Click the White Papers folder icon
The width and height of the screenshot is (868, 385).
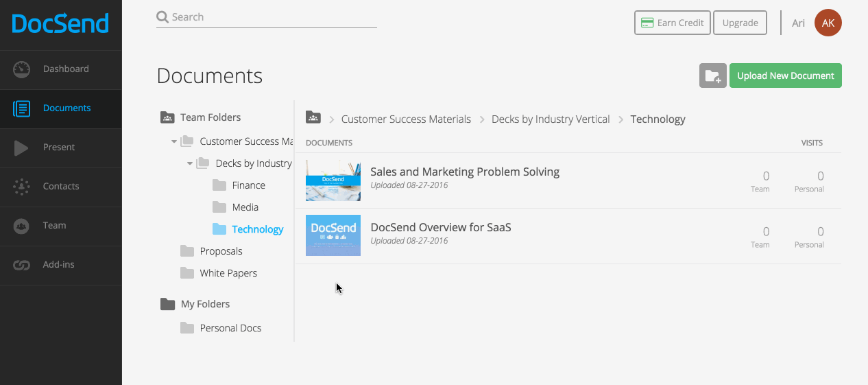click(x=187, y=273)
